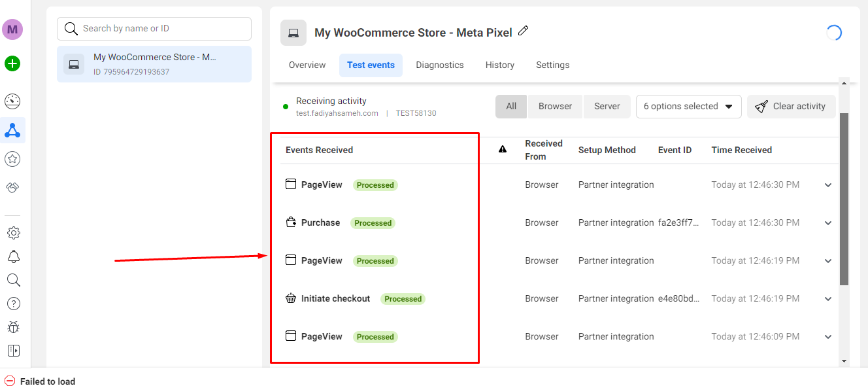The image size is (868, 386).
Task: Expand the Initiate checkout event row
Action: click(x=828, y=299)
